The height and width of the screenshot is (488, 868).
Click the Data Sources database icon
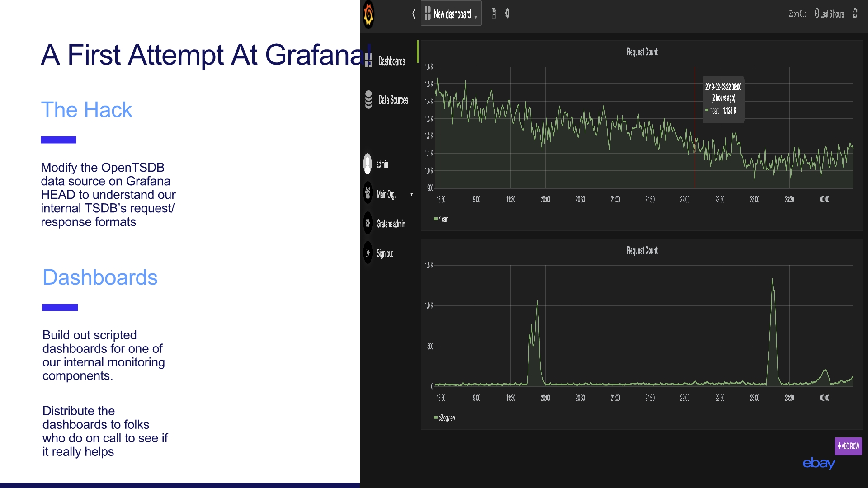pos(368,100)
